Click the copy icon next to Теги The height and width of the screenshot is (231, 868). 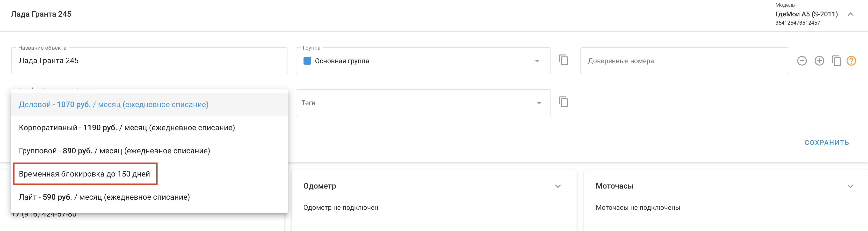563,102
